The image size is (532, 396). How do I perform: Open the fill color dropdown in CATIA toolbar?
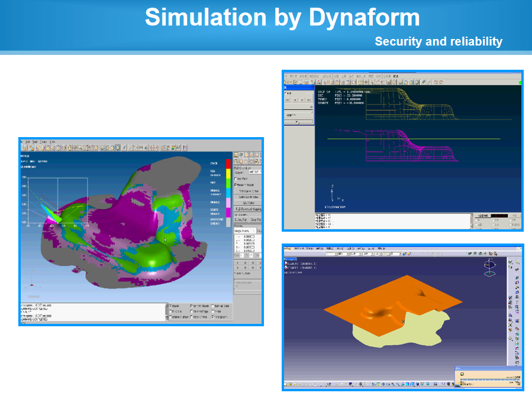331,254
